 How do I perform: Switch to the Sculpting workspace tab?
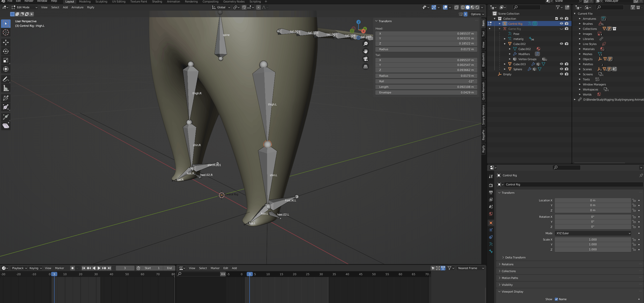(101, 2)
